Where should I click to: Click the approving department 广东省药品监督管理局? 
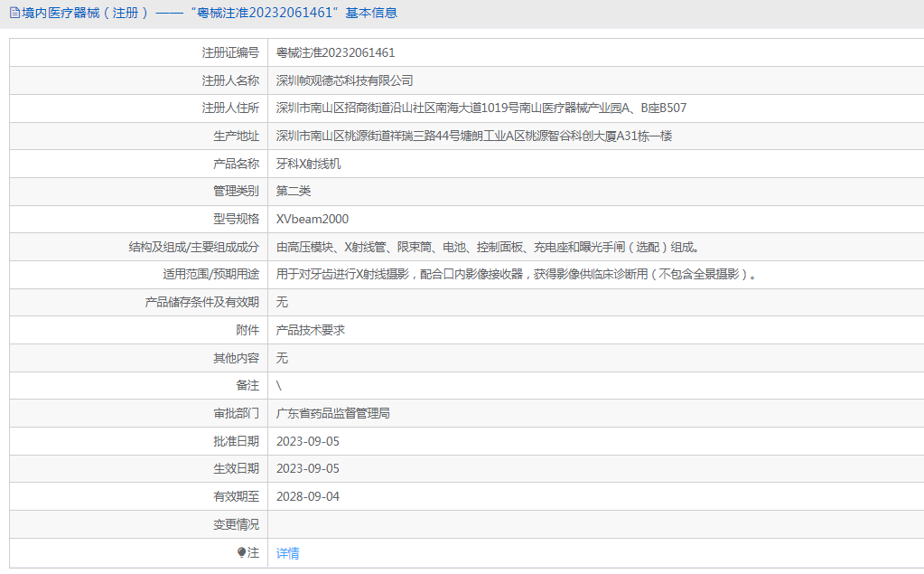(333, 413)
